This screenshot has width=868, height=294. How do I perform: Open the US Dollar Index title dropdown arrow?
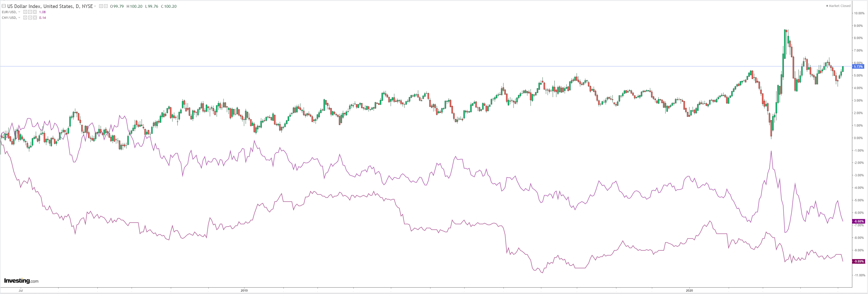pos(95,6)
